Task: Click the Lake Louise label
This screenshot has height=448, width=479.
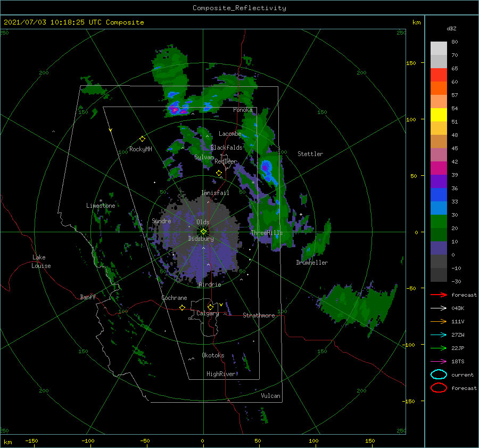Action: tap(41, 262)
